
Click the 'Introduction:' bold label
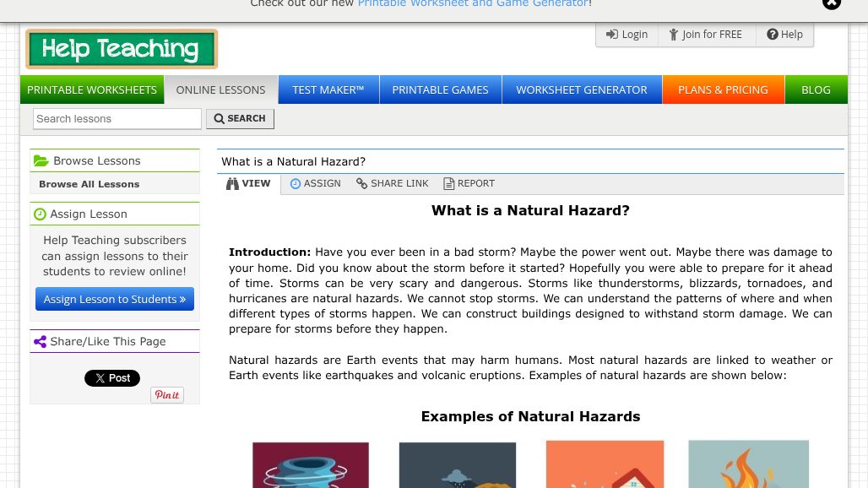pos(270,252)
